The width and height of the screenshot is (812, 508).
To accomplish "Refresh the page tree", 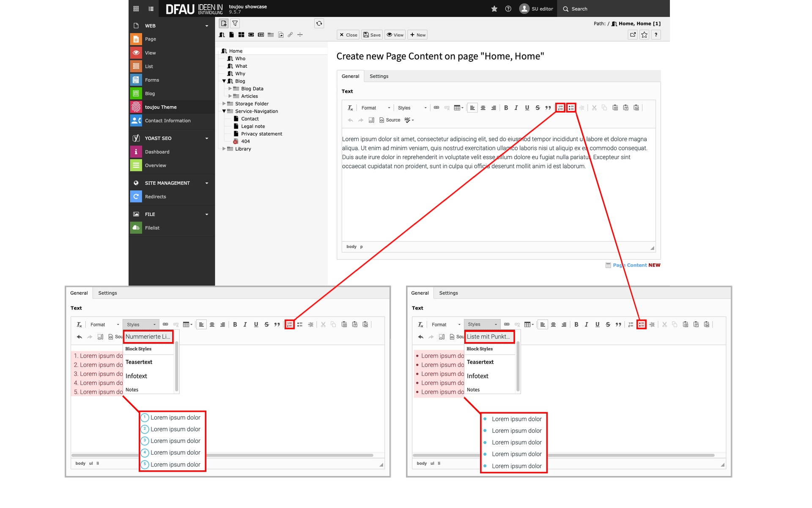I will click(319, 24).
